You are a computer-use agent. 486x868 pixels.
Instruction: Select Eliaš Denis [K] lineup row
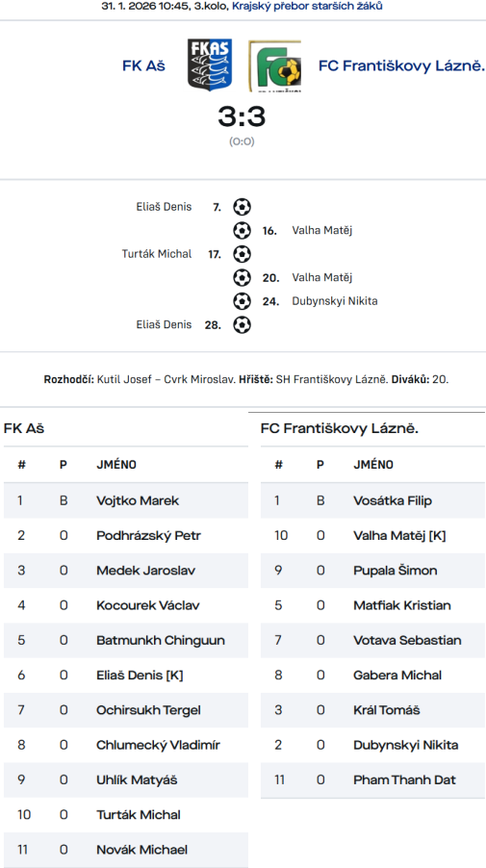pyautogui.click(x=126, y=675)
